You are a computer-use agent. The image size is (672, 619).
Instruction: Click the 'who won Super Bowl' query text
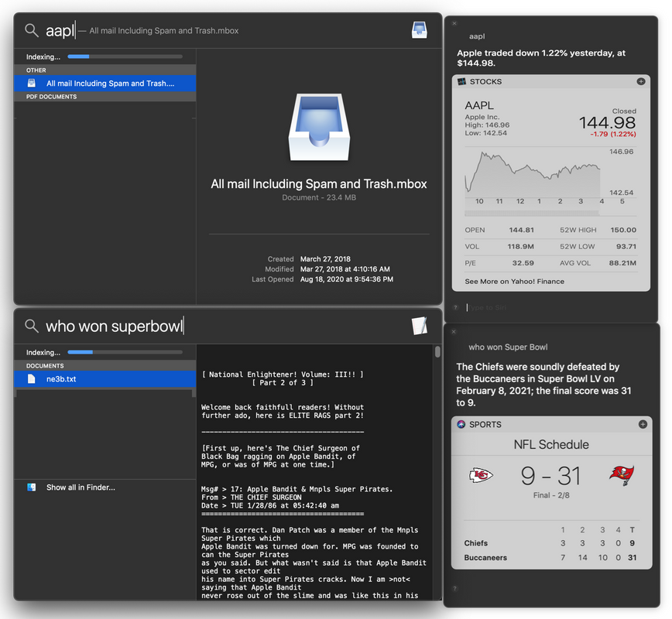(x=508, y=347)
